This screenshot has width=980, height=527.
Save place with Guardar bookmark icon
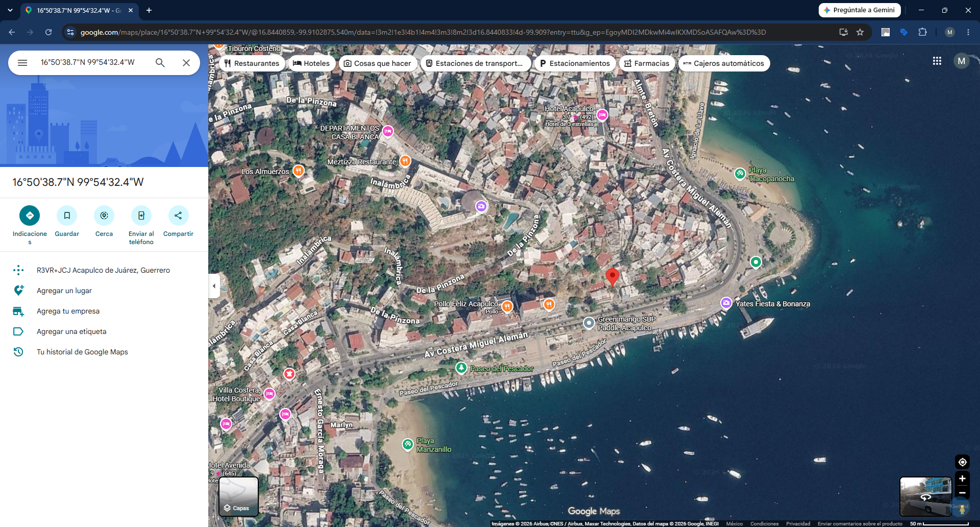[67, 215]
